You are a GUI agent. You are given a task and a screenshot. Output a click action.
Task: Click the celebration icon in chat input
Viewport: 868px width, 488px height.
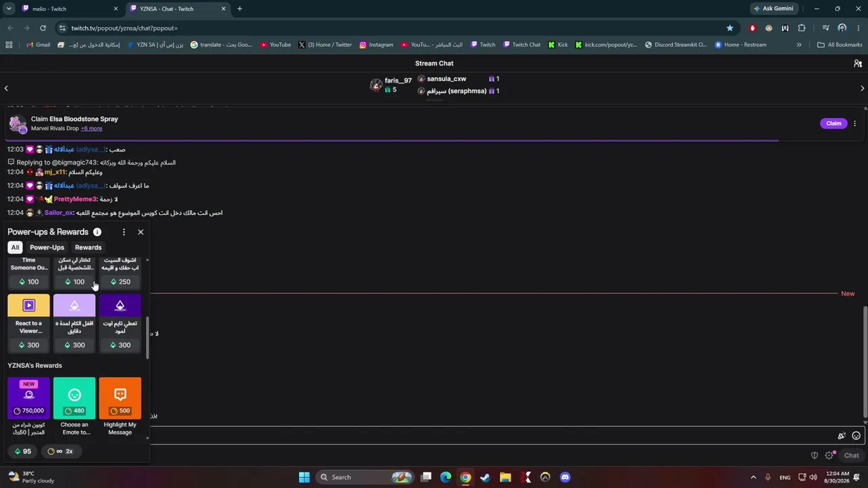coord(842,436)
